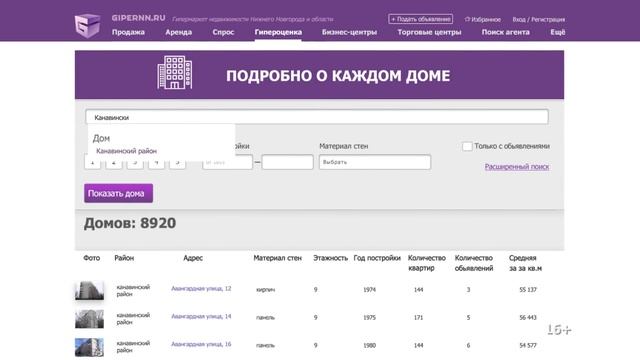Open the 'Расширенный поиск' link
Image resolution: width=640 pixels, height=360 pixels.
click(x=517, y=167)
